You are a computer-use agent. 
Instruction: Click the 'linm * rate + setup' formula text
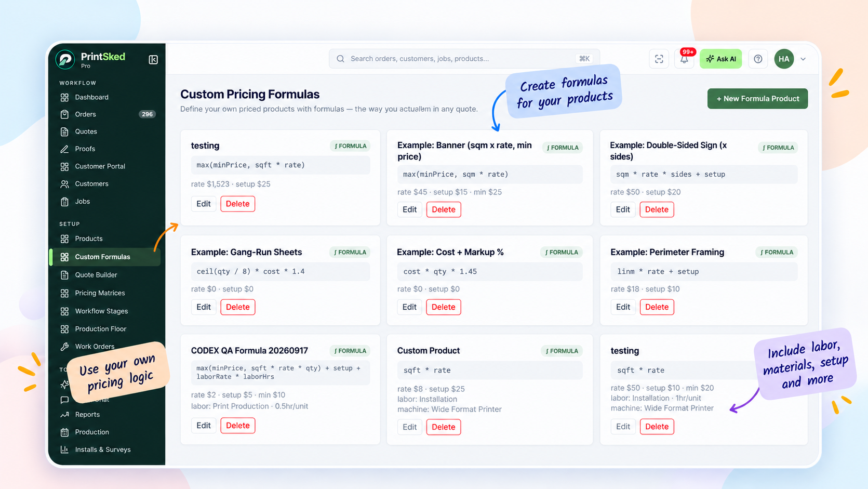point(658,271)
